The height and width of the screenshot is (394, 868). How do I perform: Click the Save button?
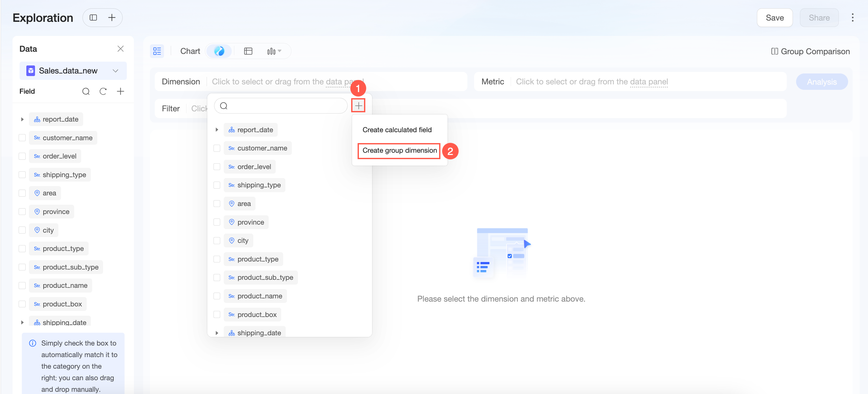pyautogui.click(x=774, y=18)
